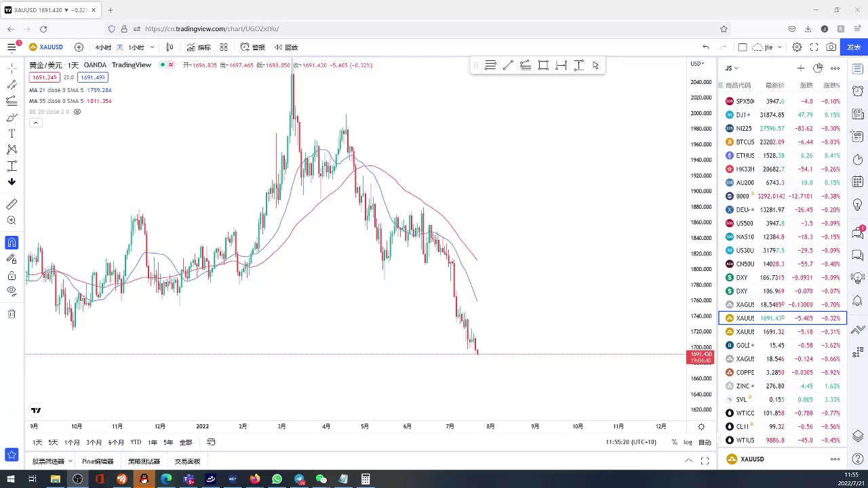Set chart range to 全部
The image size is (868, 488).
tap(186, 443)
